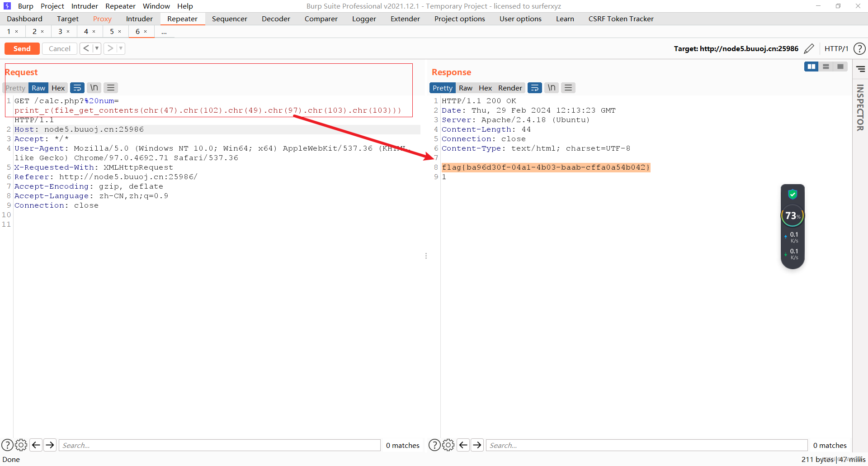Open the Window menu

pyautogui.click(x=156, y=6)
